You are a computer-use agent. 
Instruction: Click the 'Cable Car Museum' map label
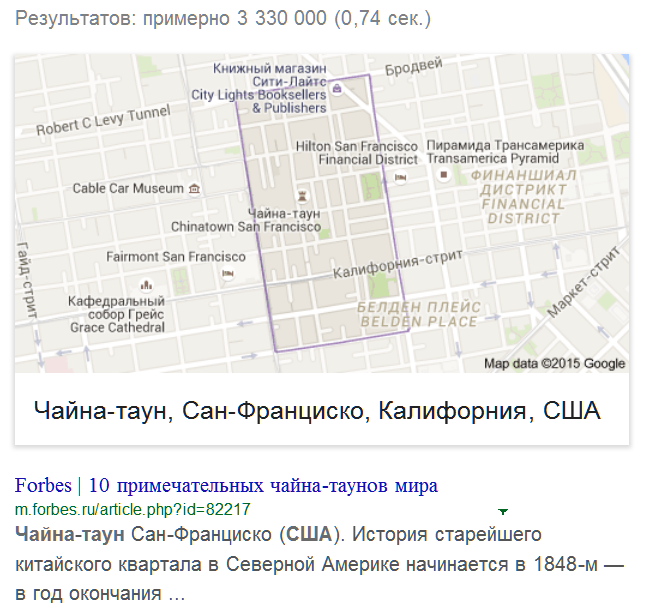coord(128,188)
